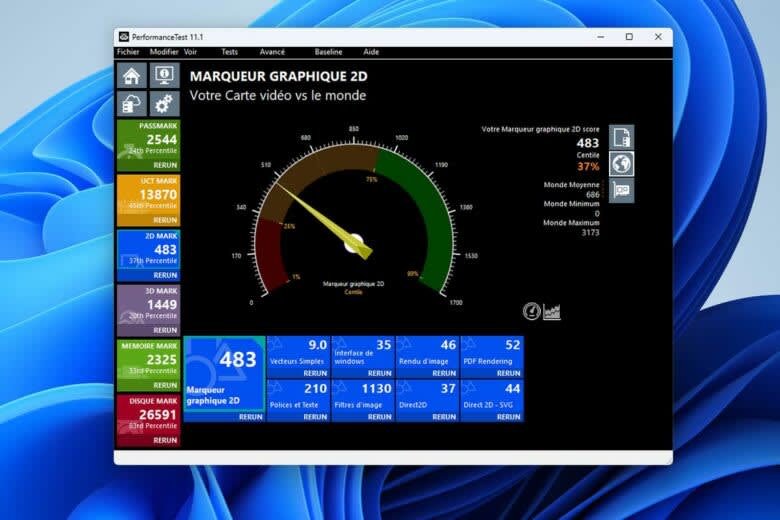This screenshot has height=520, width=780.
Task: Open the Fichier menu
Action: 128,52
